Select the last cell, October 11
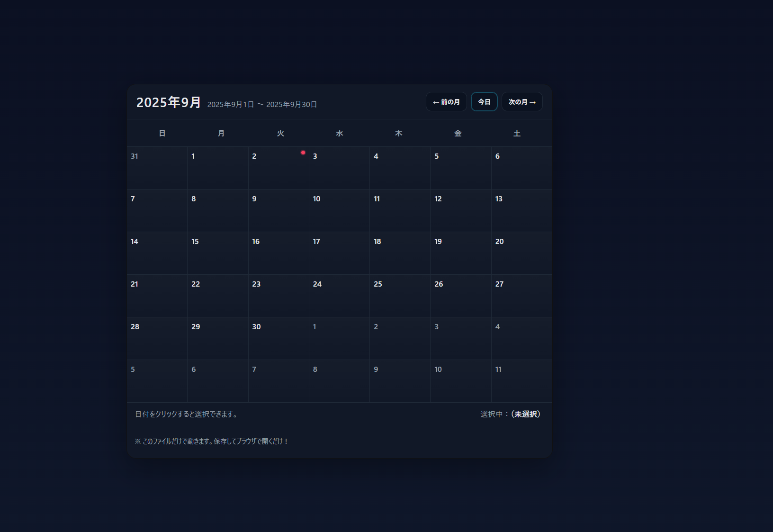This screenshot has height=532, width=773. [521, 381]
